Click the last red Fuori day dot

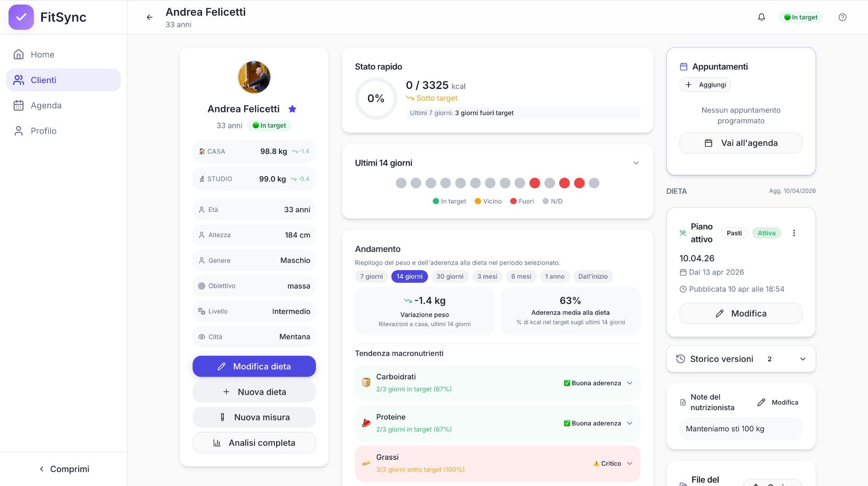point(579,183)
